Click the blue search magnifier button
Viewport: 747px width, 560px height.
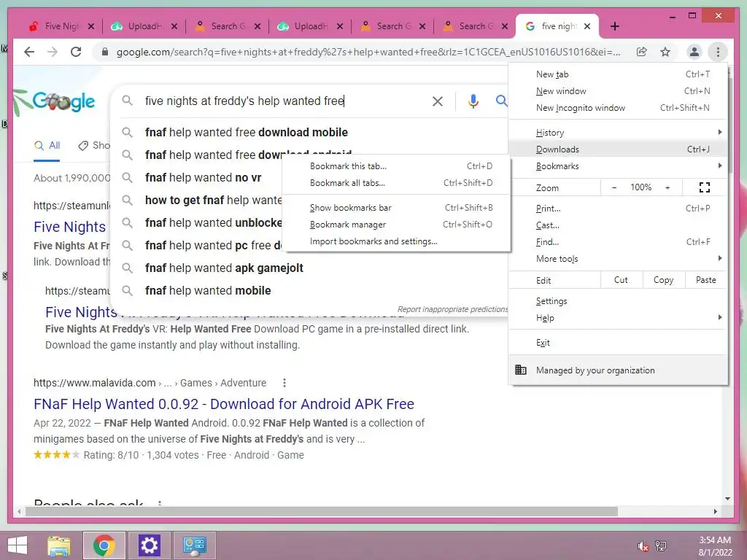coord(501,101)
